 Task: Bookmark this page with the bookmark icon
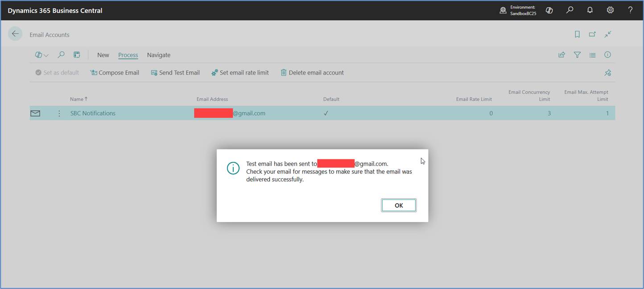577,34
